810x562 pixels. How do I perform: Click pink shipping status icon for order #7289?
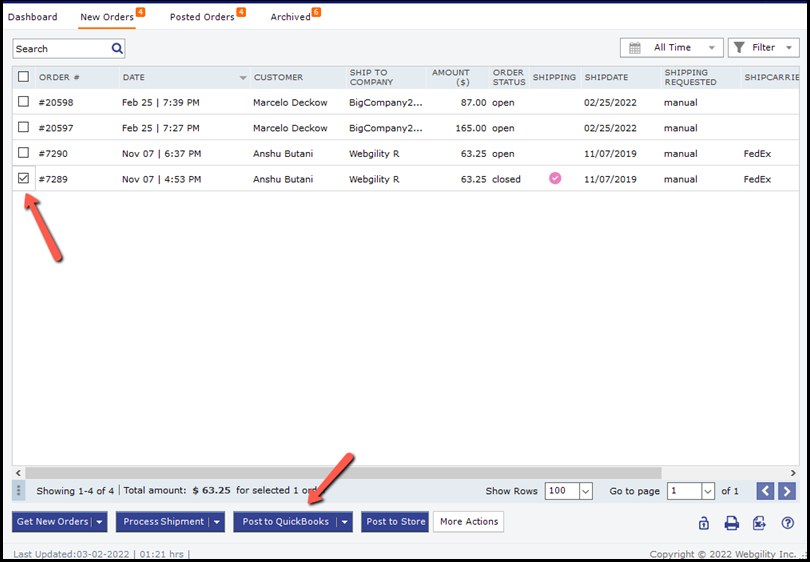pyautogui.click(x=555, y=178)
